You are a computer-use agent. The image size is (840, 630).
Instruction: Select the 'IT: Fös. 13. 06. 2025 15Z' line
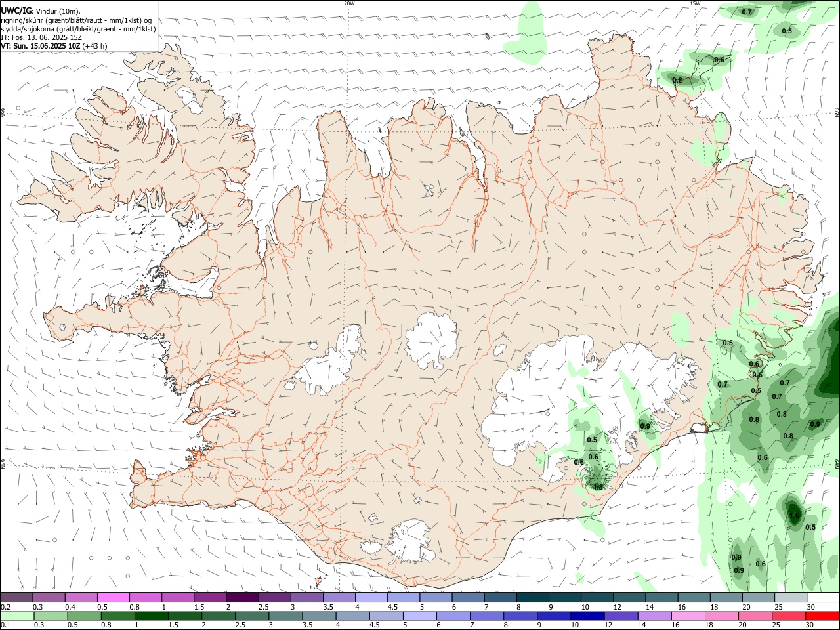(x=41, y=37)
